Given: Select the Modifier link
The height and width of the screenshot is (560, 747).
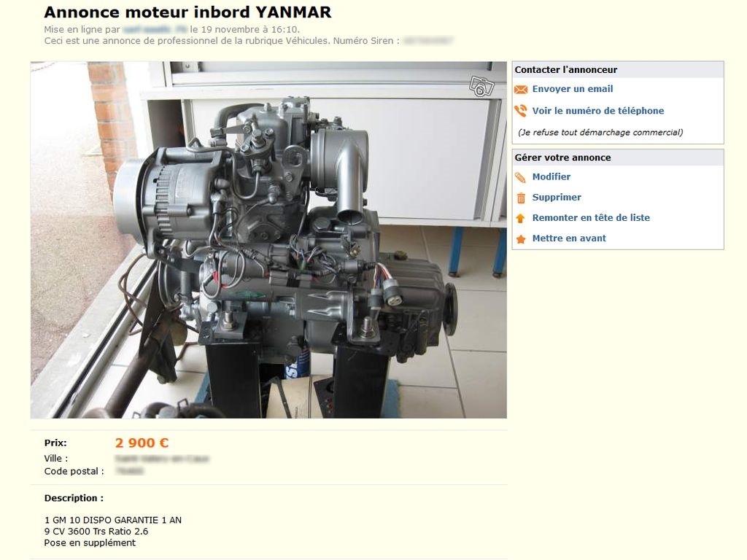Looking at the screenshot, I should point(551,176).
